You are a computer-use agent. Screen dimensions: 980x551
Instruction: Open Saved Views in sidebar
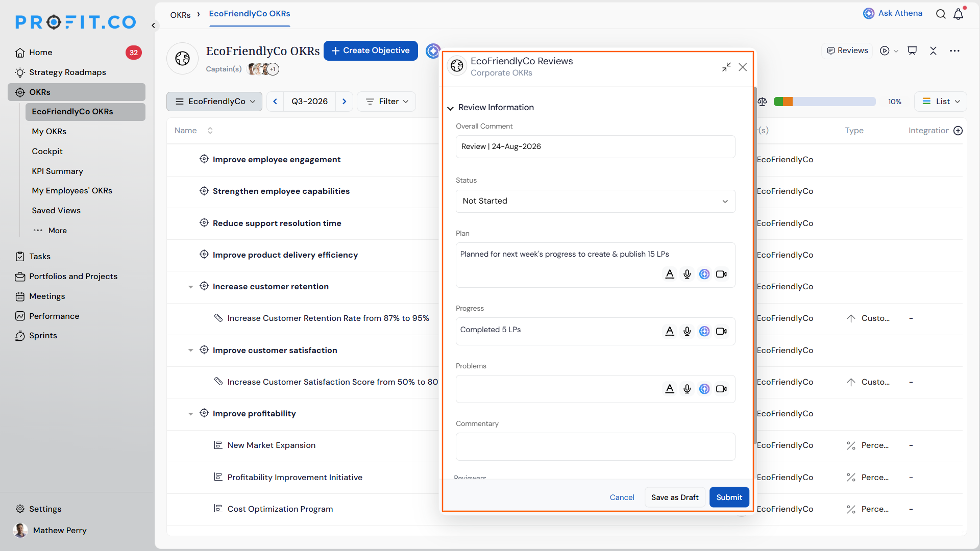[x=56, y=211]
